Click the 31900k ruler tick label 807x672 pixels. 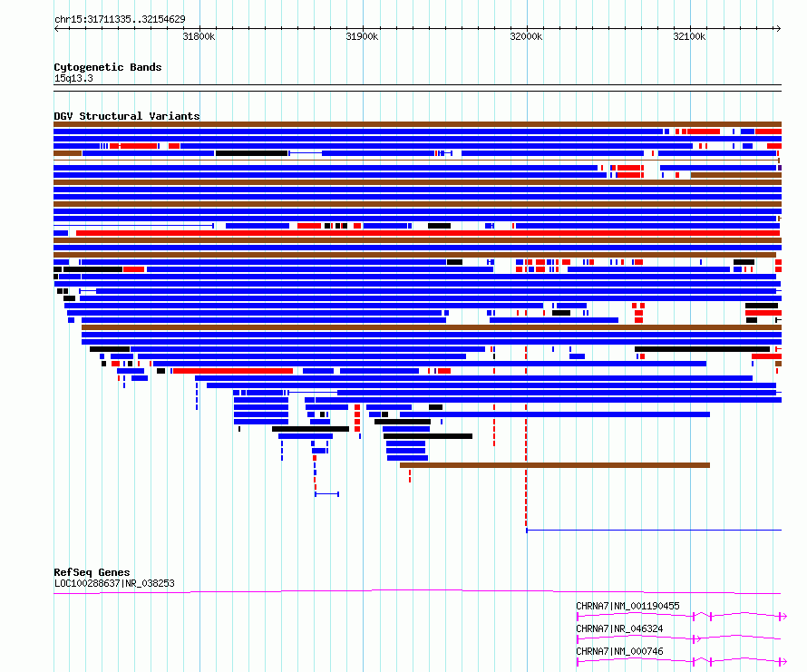coord(362,36)
